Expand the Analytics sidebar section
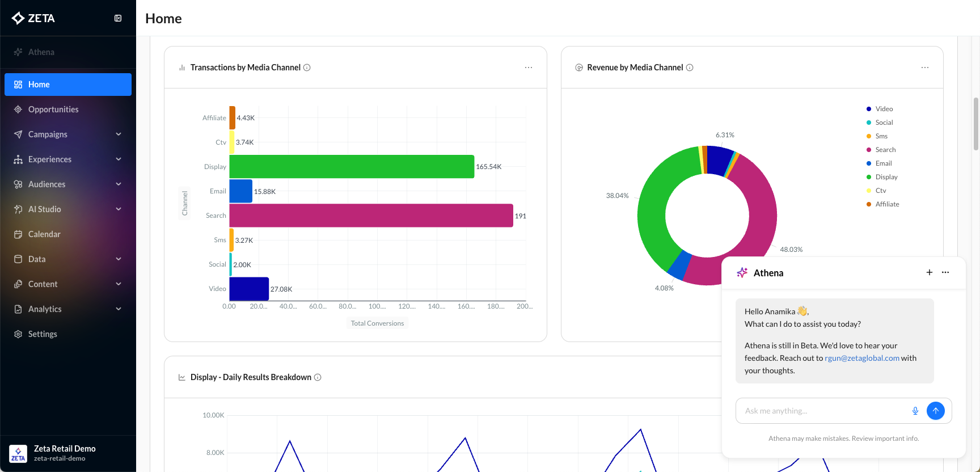Viewport: 980px width, 472px height. (x=68, y=309)
